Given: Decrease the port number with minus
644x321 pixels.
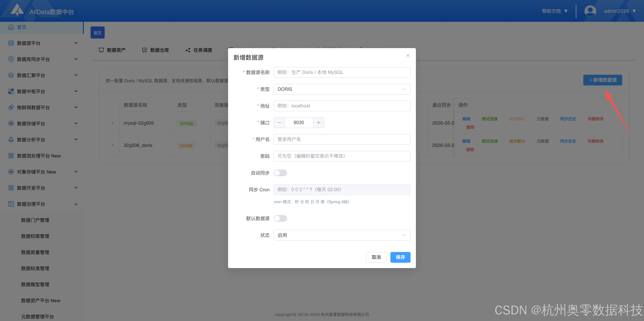Looking at the screenshot, I should click(279, 123).
